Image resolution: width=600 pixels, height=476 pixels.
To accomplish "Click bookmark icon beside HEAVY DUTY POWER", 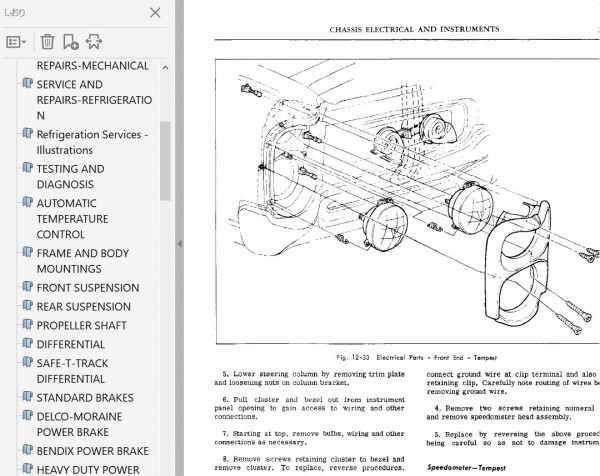I will click(x=27, y=468).
